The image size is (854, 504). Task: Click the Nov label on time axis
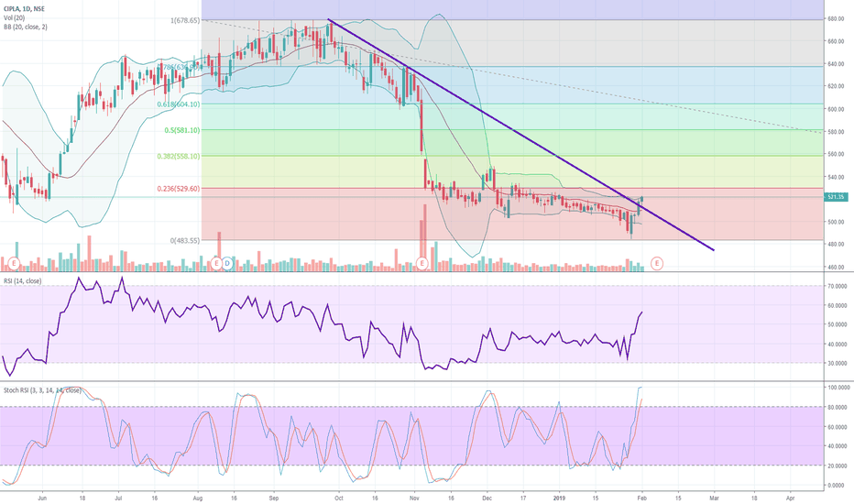click(414, 498)
